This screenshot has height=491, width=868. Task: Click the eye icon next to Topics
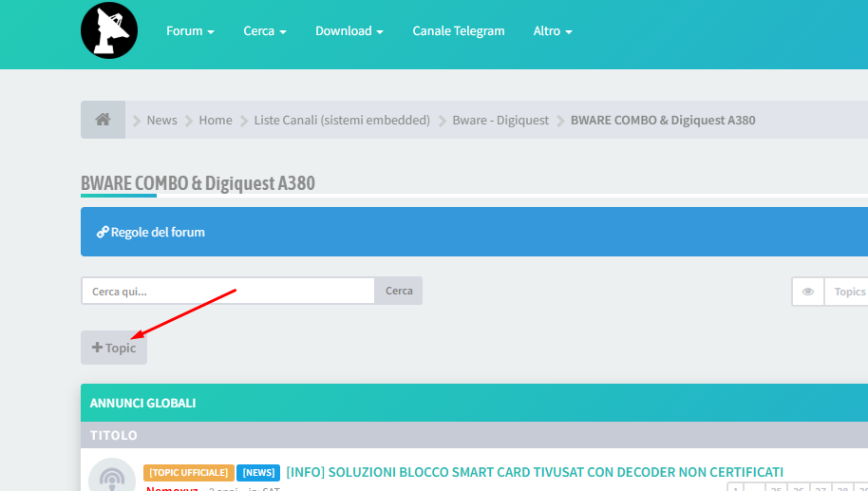point(808,292)
